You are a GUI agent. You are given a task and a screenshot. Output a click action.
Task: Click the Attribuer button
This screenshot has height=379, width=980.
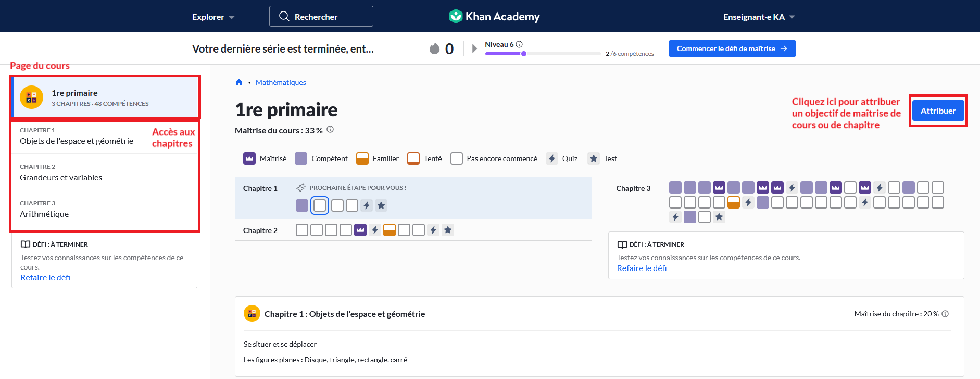click(x=938, y=111)
